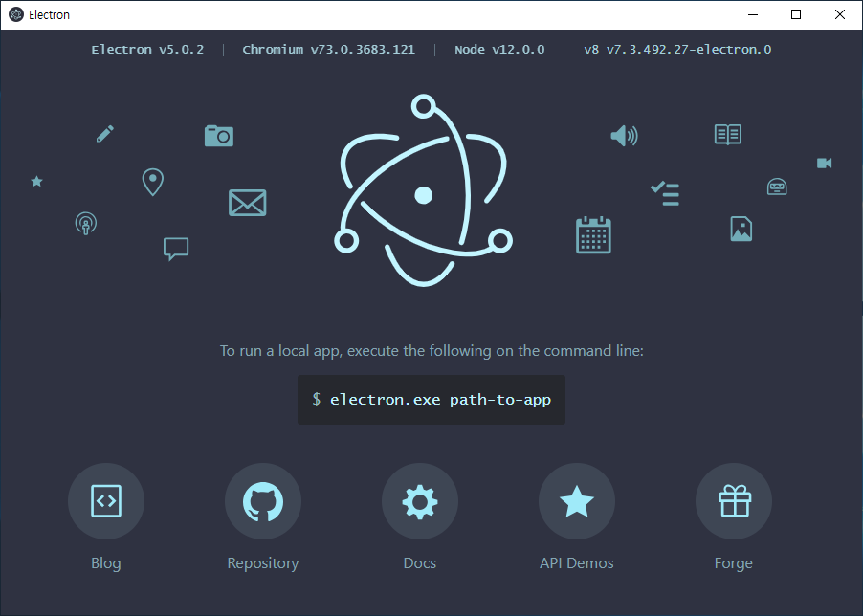Click the podcast broadcast icon
Screen dimensions: 863x616
[86, 223]
